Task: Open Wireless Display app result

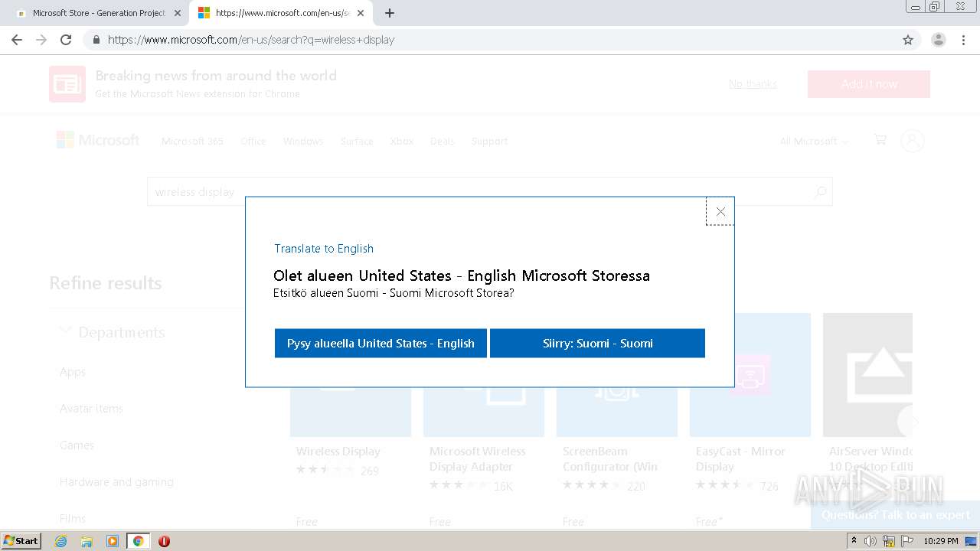Action: pos(338,452)
